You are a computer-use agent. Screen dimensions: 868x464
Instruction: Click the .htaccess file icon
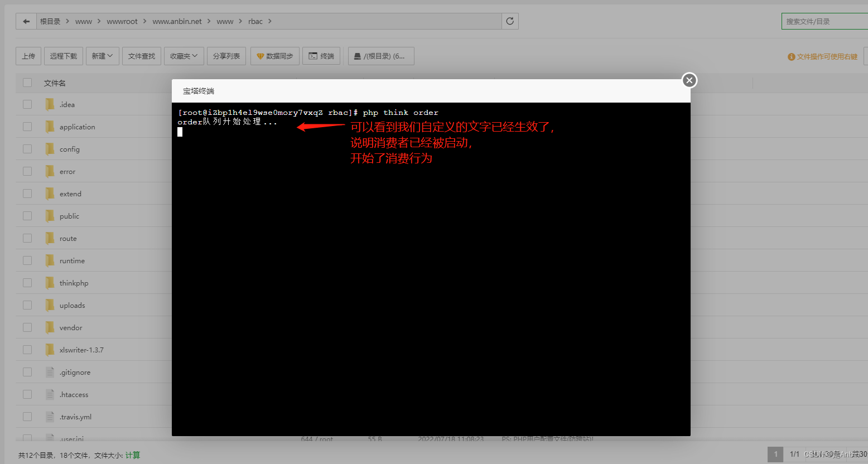click(49, 394)
